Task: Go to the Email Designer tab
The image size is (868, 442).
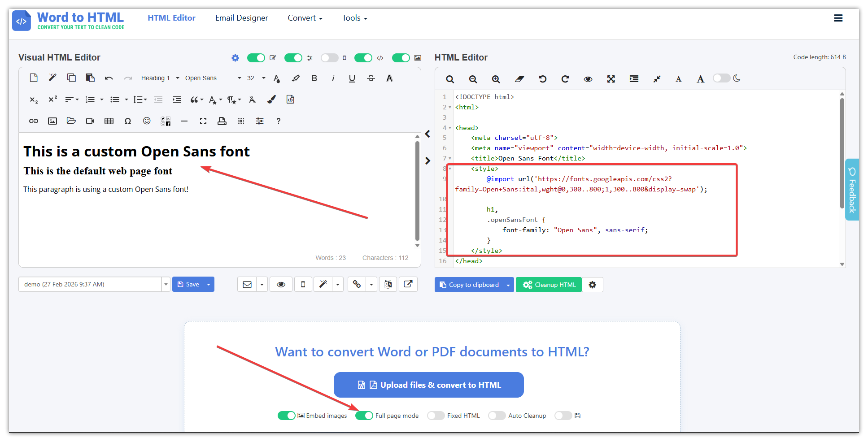Action: pos(241,18)
